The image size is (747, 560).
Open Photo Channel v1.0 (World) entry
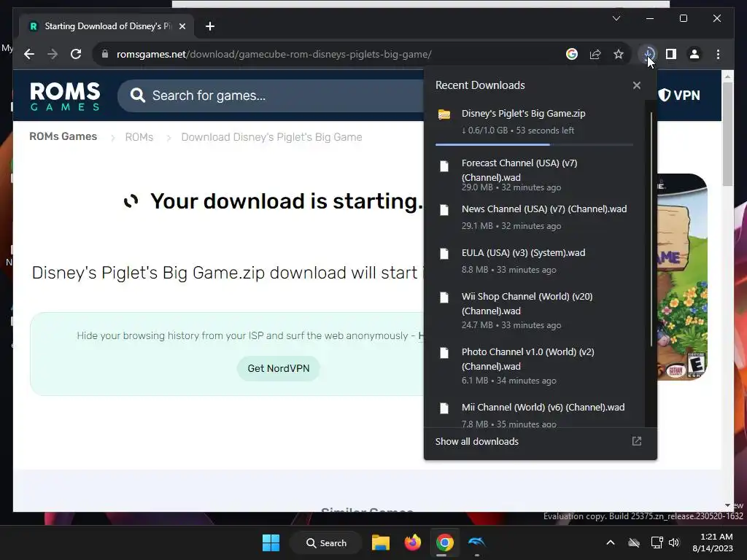pyautogui.click(x=534, y=365)
